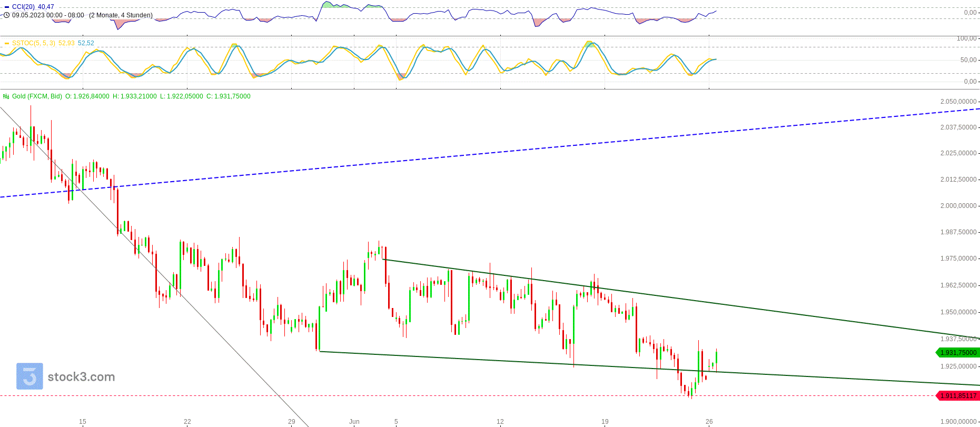Viewport: 980px width, 427px height.
Task: Click date axis label 29
Action: tap(292, 422)
